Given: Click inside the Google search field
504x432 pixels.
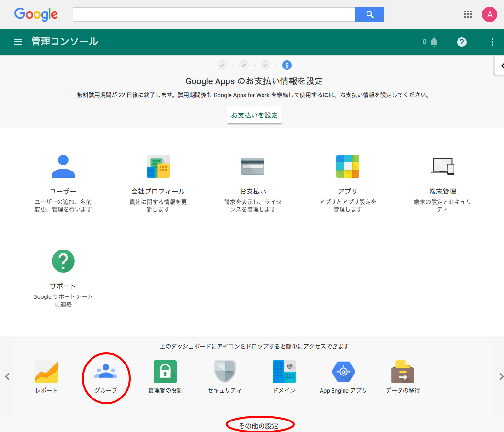Looking at the screenshot, I should tap(214, 14).
